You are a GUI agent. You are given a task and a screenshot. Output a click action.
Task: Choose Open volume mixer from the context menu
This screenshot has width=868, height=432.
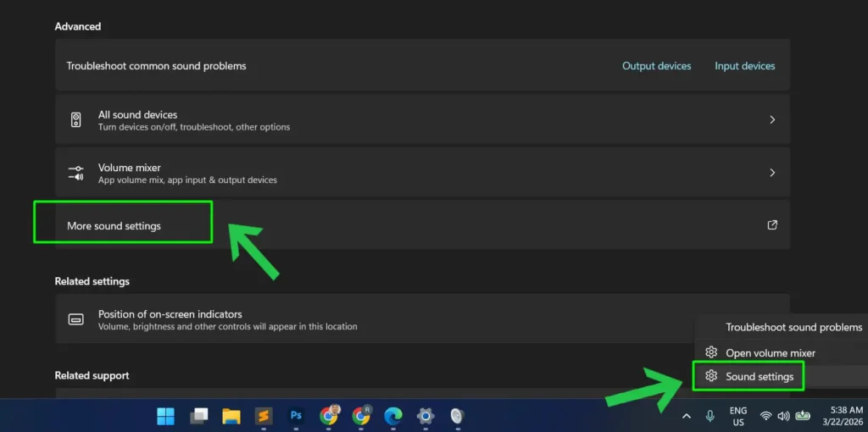click(771, 353)
